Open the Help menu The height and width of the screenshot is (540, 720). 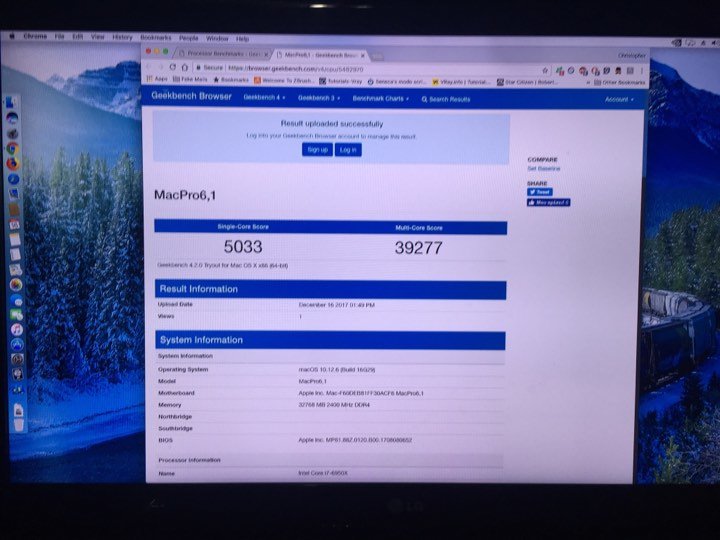(242, 39)
